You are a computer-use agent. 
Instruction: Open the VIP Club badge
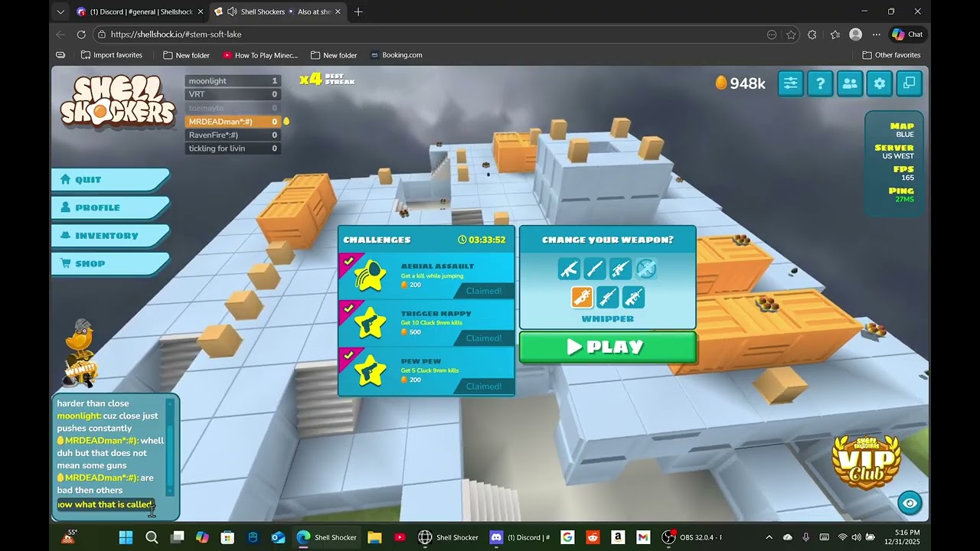click(867, 461)
